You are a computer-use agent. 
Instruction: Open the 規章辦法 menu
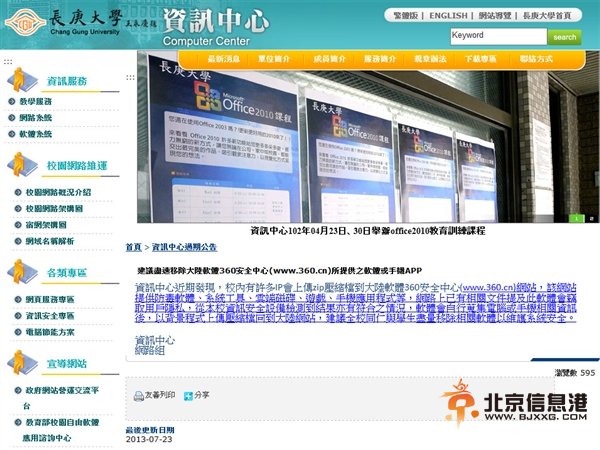point(430,59)
